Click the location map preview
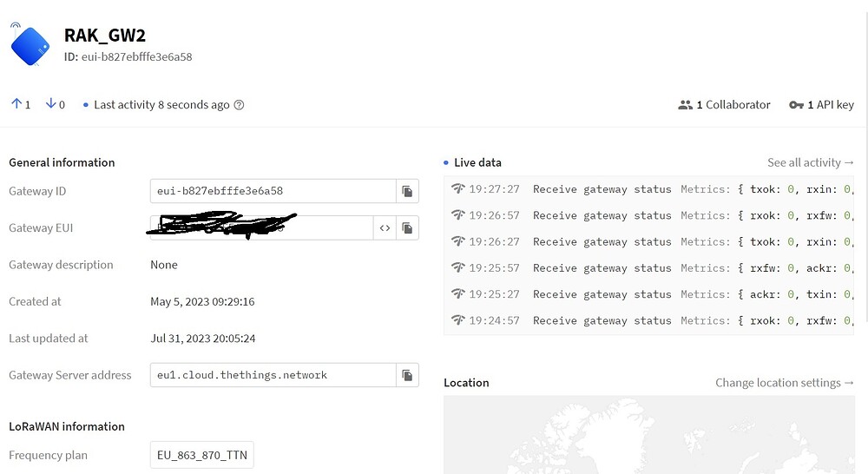 click(x=648, y=435)
